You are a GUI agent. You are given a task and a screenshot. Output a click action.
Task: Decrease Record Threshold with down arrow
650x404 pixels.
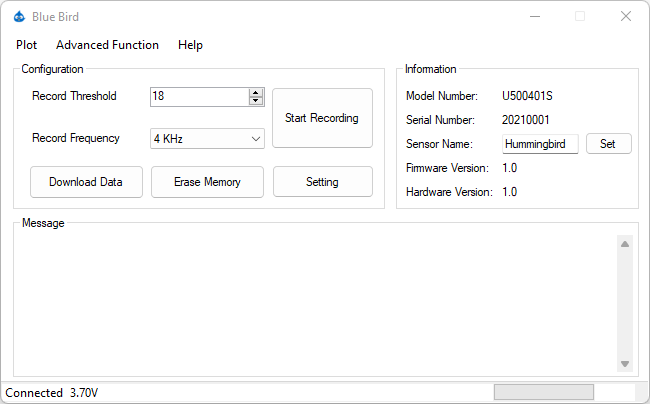point(256,101)
